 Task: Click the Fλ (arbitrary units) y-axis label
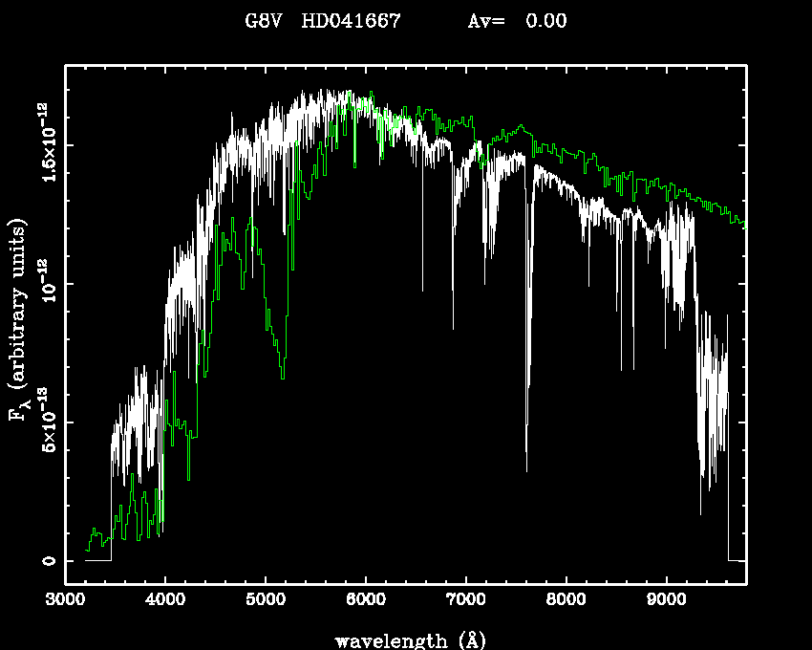[17, 321]
